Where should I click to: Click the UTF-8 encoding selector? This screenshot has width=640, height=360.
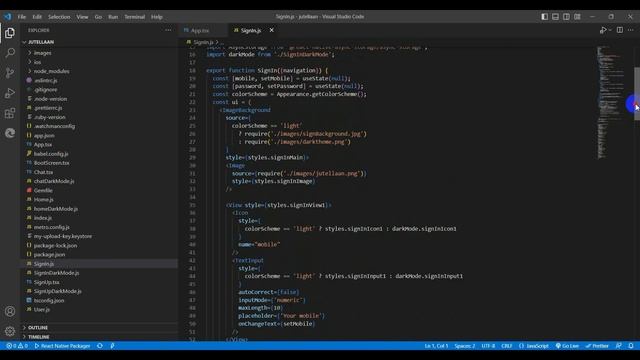click(x=488, y=346)
